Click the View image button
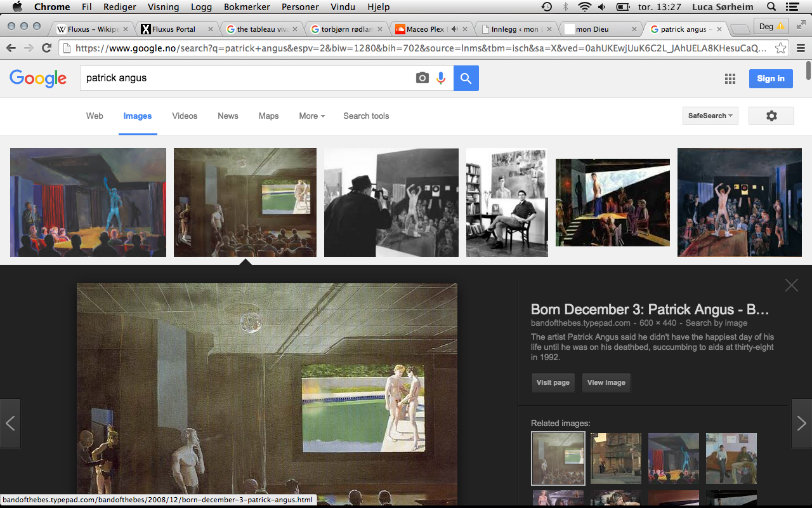Image resolution: width=812 pixels, height=508 pixels. [x=606, y=382]
